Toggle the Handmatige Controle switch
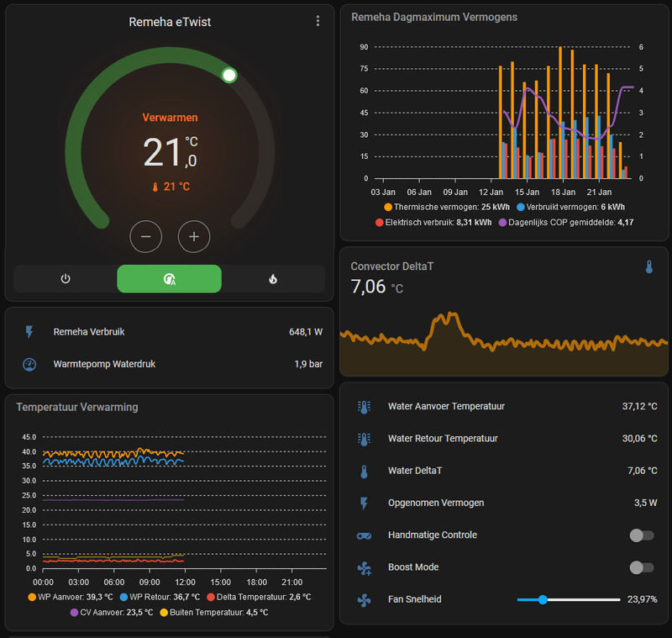This screenshot has width=672, height=638. point(642,535)
